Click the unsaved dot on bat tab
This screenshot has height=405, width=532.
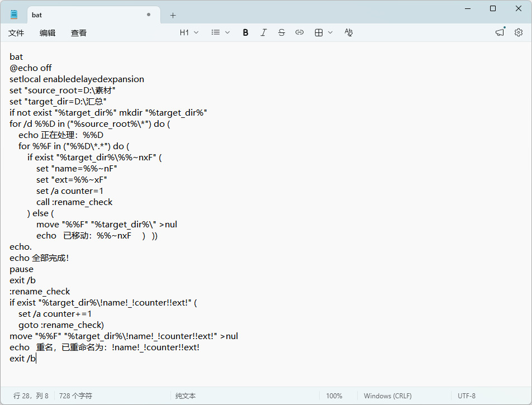[149, 15]
